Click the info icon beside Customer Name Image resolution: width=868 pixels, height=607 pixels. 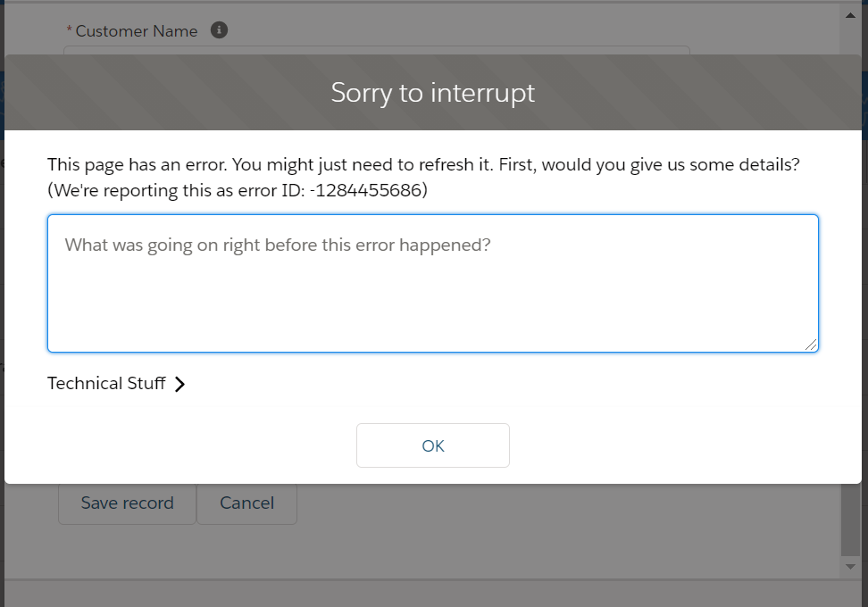[219, 30]
